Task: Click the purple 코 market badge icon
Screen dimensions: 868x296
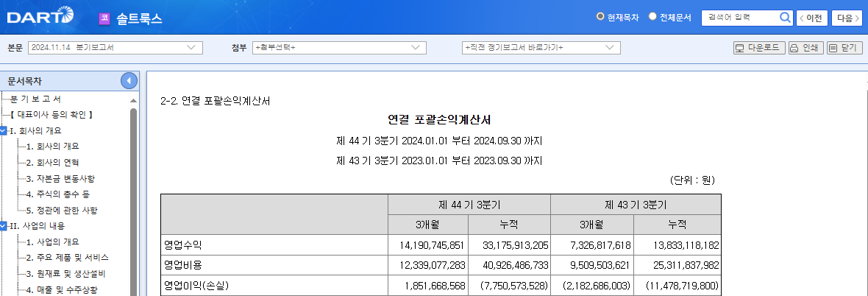Action: point(104,18)
